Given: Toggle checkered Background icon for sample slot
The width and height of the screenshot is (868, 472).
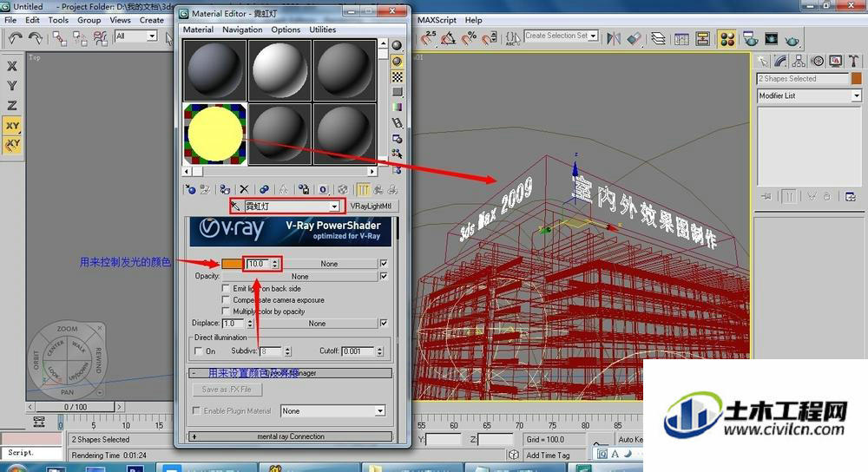Looking at the screenshot, I should pyautogui.click(x=397, y=76).
